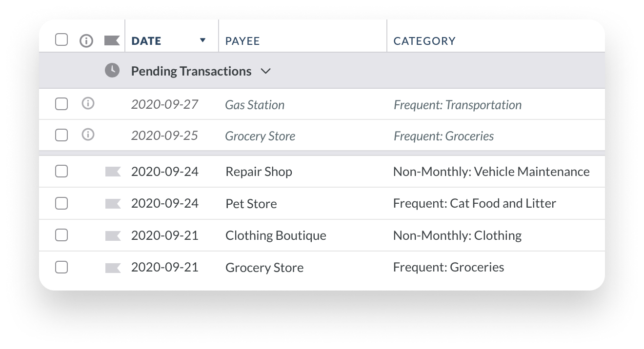Flag the Clothing Boutique transaction
Image resolution: width=644 pixels, height=349 pixels.
pos(113,235)
